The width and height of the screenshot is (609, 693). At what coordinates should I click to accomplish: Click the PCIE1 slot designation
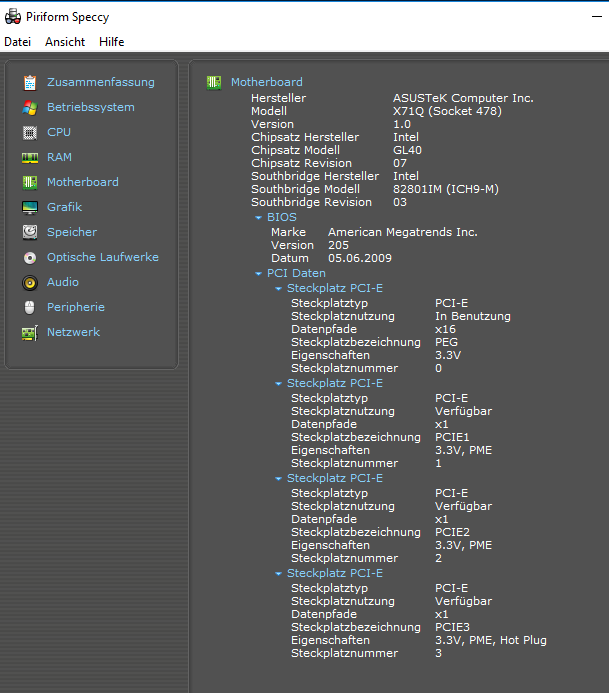coord(452,437)
